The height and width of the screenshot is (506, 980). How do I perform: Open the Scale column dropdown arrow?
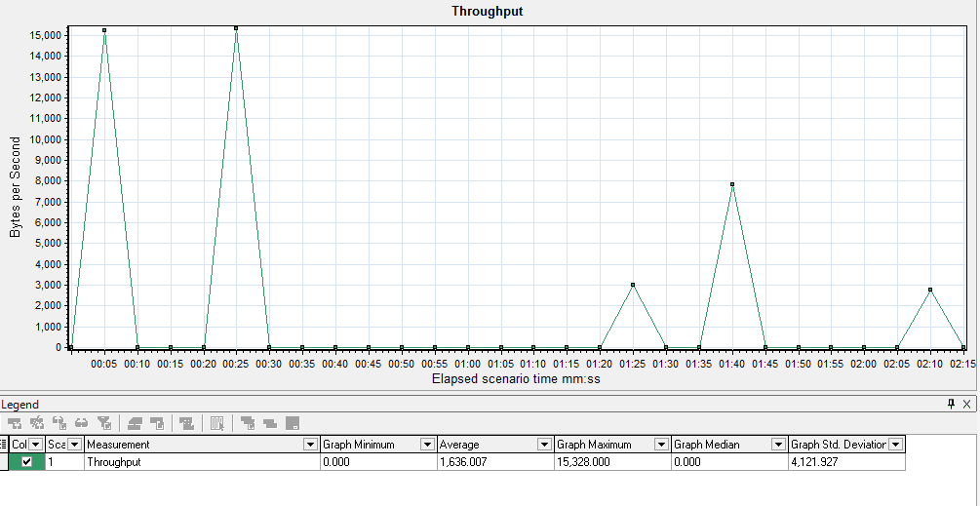point(74,445)
